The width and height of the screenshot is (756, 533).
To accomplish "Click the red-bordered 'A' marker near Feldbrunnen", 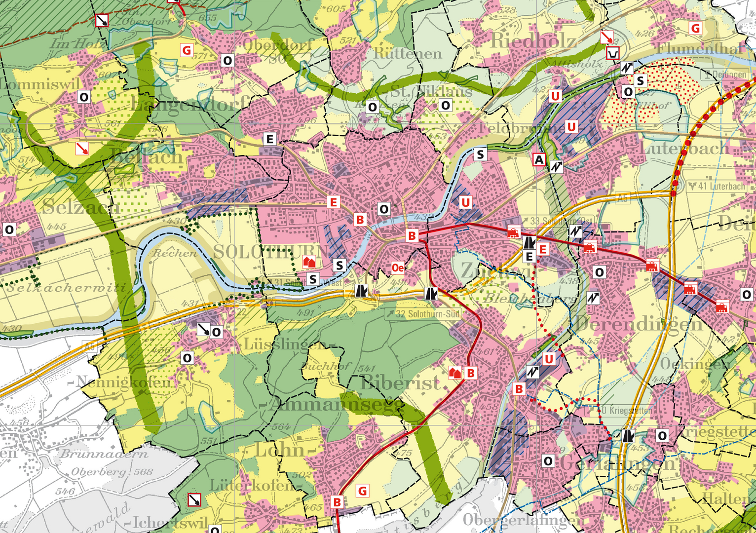I will tap(539, 159).
